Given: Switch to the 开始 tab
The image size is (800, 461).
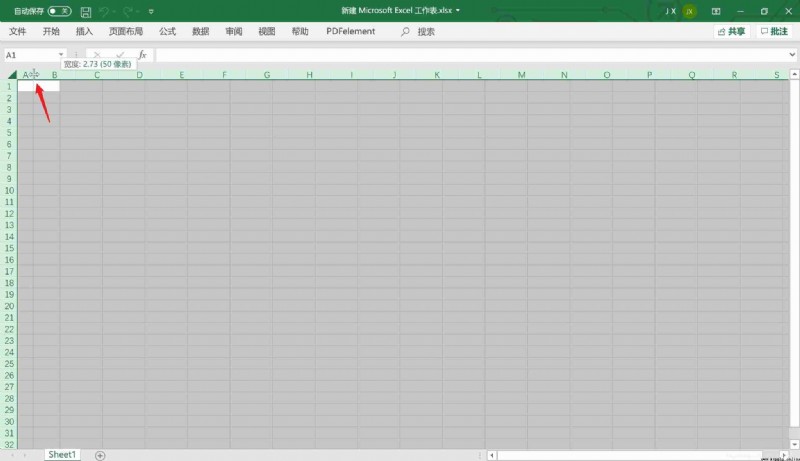Looking at the screenshot, I should pyautogui.click(x=51, y=32).
